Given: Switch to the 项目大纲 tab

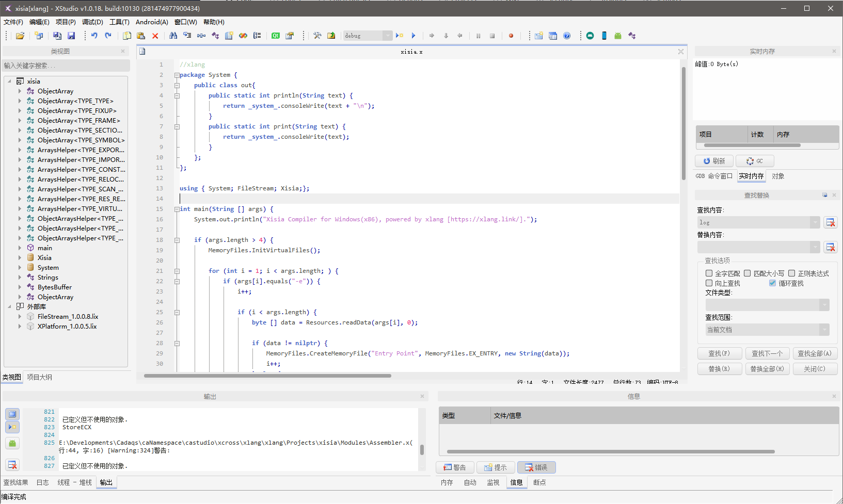Looking at the screenshot, I should (39, 377).
